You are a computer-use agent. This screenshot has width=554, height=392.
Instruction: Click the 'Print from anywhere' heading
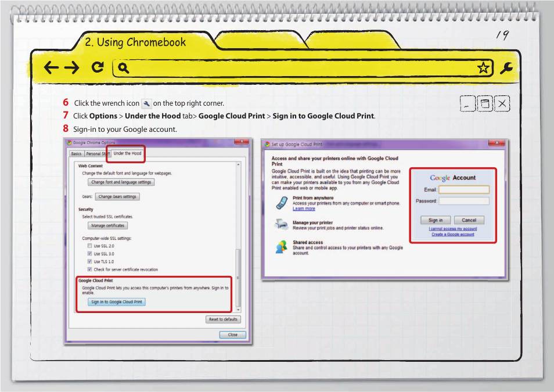[313, 198]
